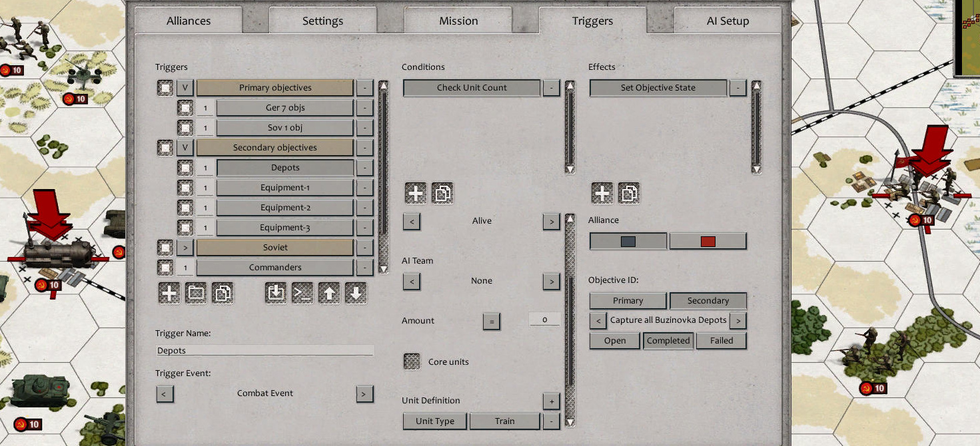This screenshot has width=980, height=446.
Task: Remove the Primary objectives group
Action: pyautogui.click(x=364, y=88)
